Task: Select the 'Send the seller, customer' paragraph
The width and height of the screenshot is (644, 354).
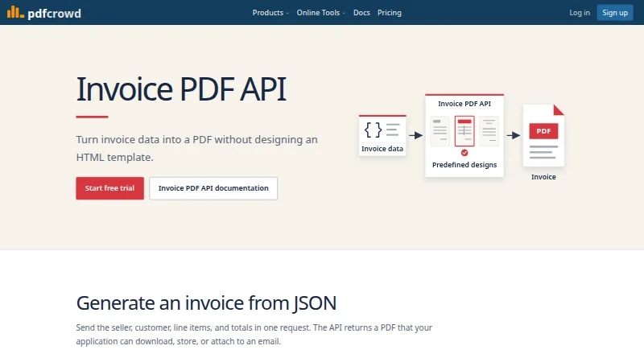Action: (254, 334)
